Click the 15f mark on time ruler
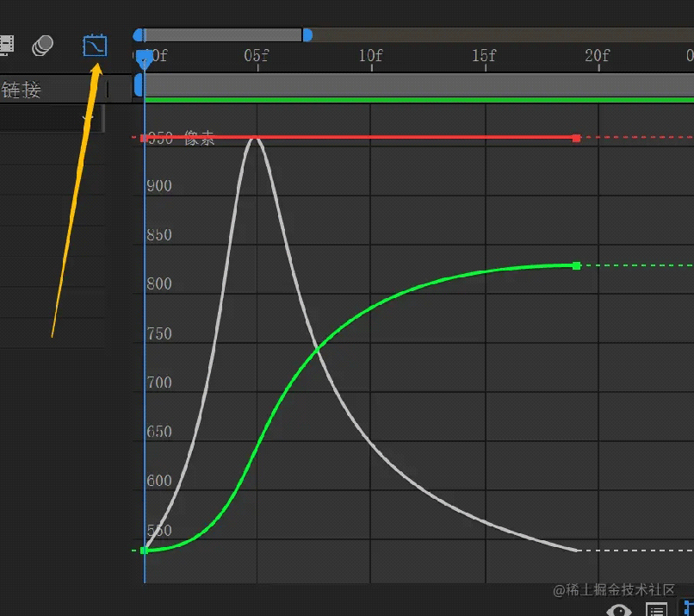This screenshot has height=616, width=694. coord(484,56)
